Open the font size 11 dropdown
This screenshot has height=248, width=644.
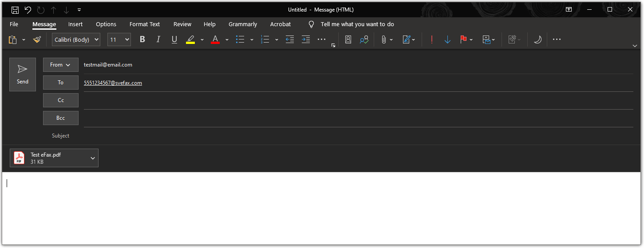(x=119, y=39)
